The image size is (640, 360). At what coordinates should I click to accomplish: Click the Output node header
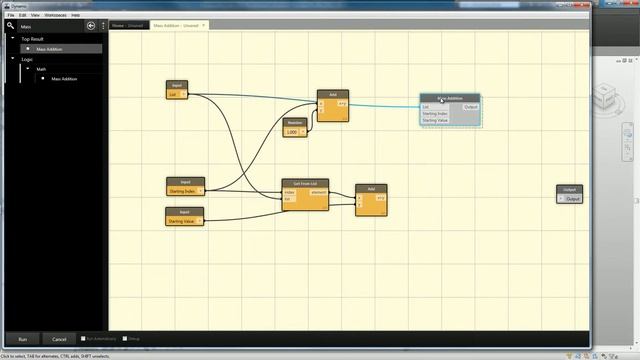coord(569,190)
